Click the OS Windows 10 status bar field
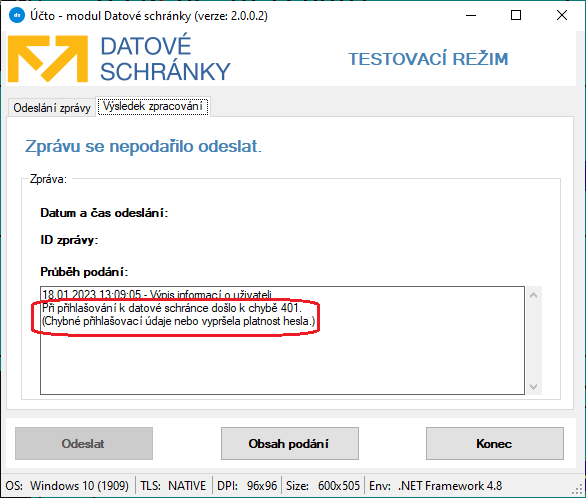The height and width of the screenshot is (498, 587). [x=67, y=486]
